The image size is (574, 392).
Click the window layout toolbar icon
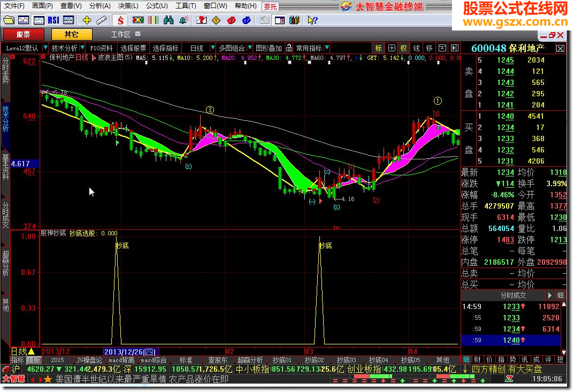(279, 20)
